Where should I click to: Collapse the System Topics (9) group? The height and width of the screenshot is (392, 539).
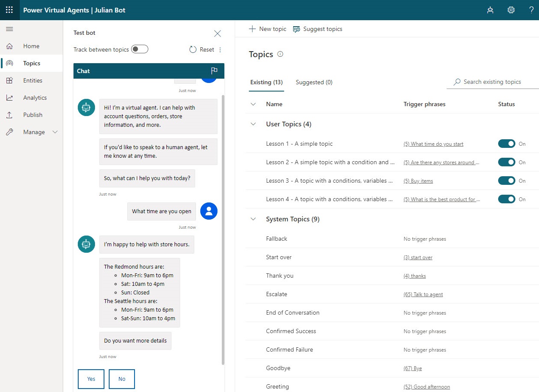pos(253,219)
